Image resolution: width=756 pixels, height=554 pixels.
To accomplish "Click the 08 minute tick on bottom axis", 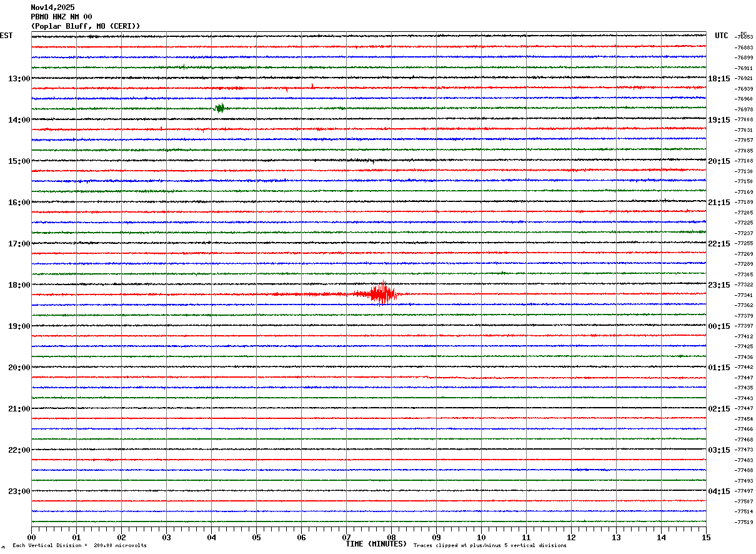I will click(x=392, y=537).
